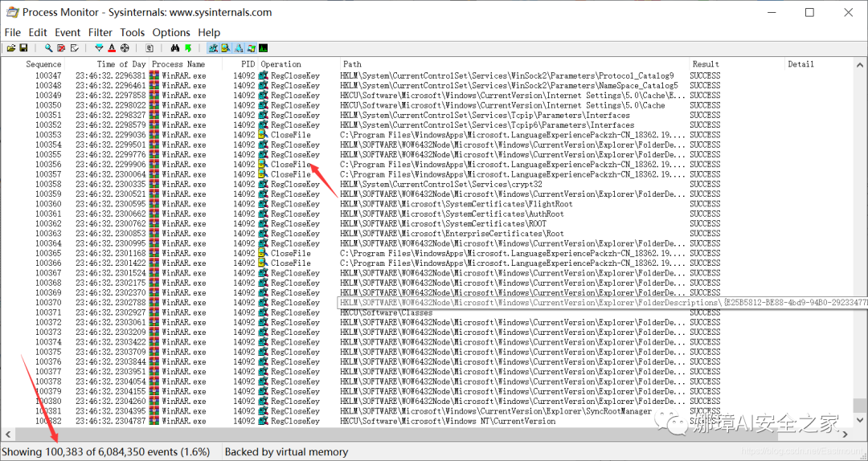The image size is (868, 461).
Task: Select the Protocol_Catalog9 path entry
Action: tap(507, 75)
